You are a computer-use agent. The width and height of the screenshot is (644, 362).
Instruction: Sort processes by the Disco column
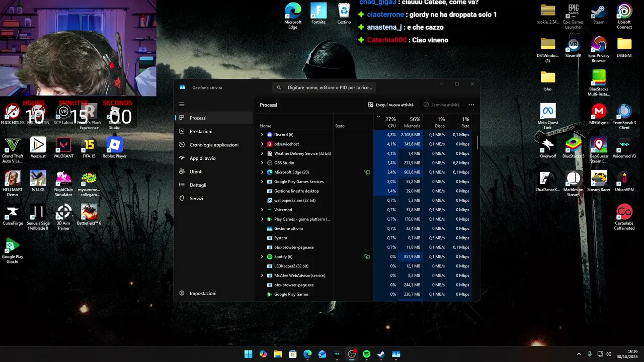pos(435,122)
